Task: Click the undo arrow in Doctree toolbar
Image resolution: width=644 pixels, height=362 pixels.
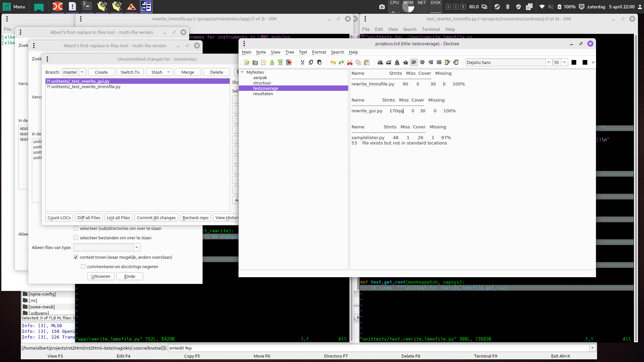Action: pos(333,62)
